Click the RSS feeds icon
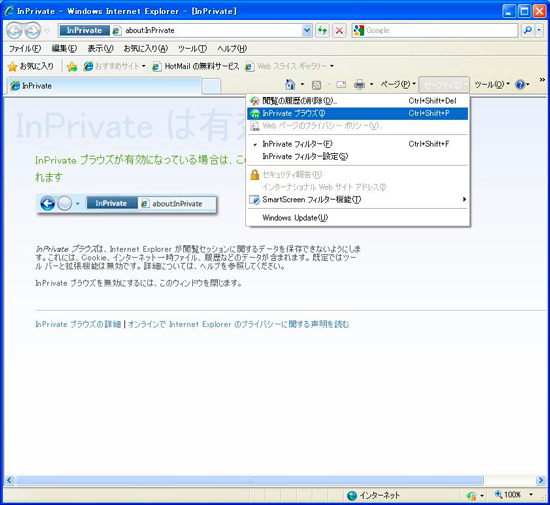The height and width of the screenshot is (505, 550). 316,85
